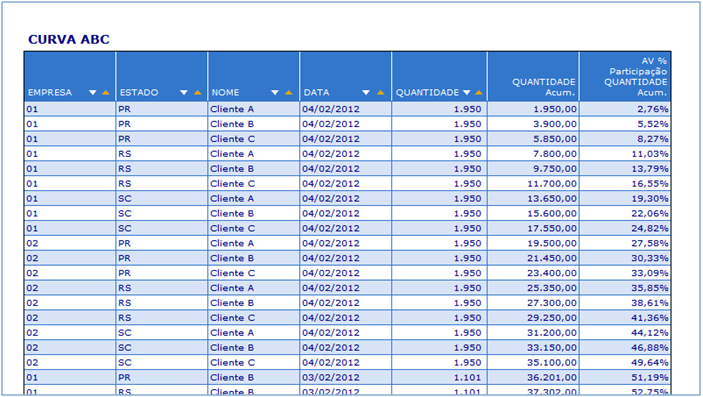703x397 pixels.
Task: Select cell with accumulated value 7.800,00
Action: coord(533,154)
